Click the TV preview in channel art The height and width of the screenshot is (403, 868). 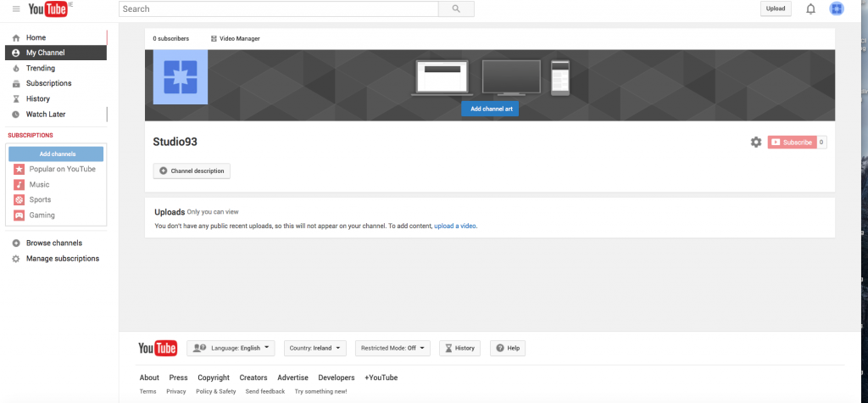[x=511, y=78]
